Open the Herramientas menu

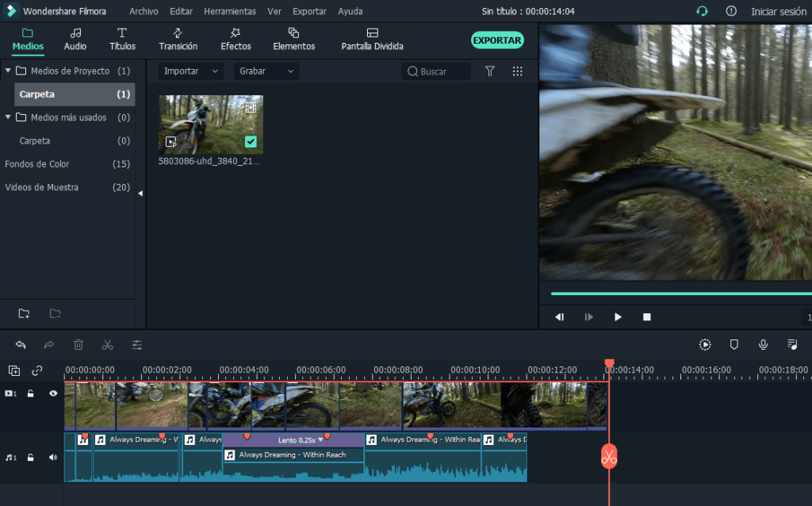(229, 12)
